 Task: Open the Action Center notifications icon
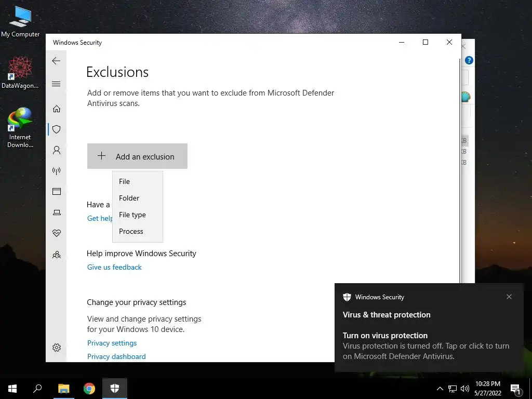click(x=515, y=389)
